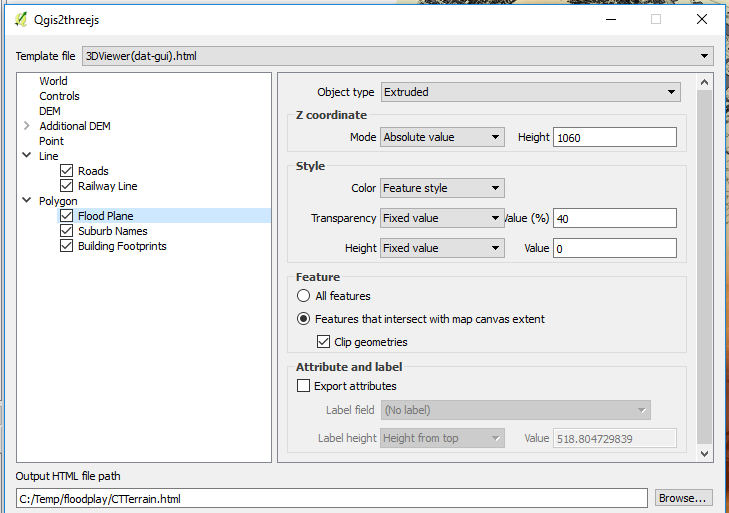Click the Label height dropdown
The image size is (729, 513).
pyautogui.click(x=442, y=438)
